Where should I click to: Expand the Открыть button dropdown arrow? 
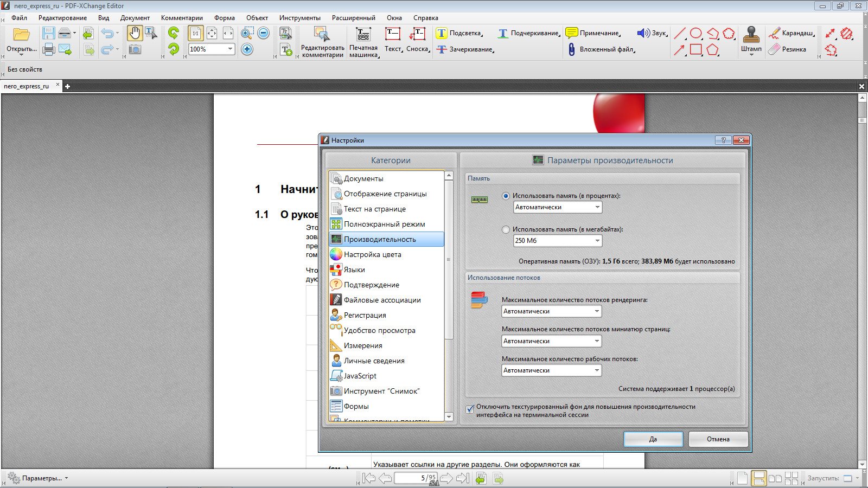point(22,55)
